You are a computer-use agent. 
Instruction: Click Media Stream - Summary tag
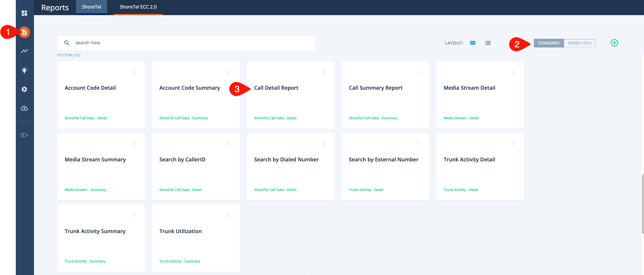85,190
